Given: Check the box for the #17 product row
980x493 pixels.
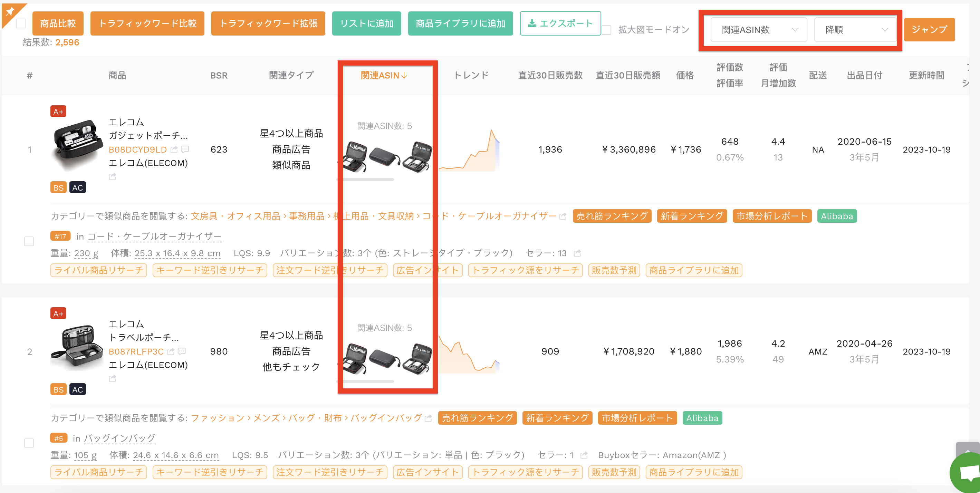Looking at the screenshot, I should [29, 241].
